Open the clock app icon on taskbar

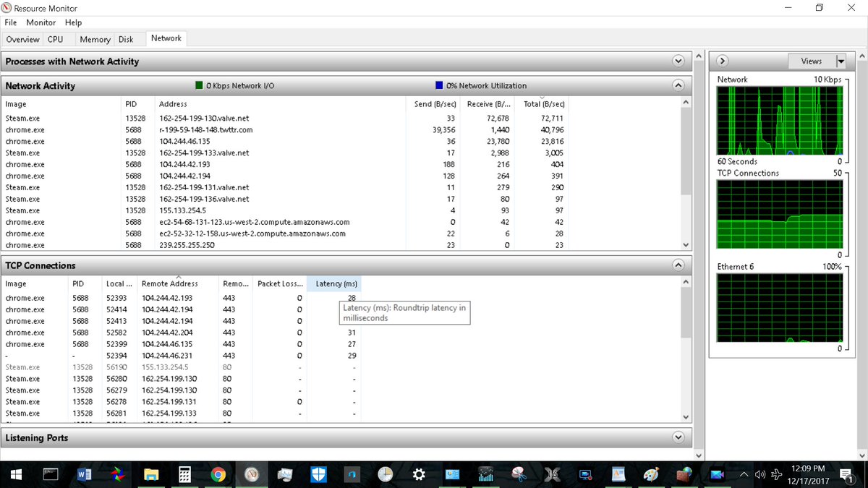(x=385, y=475)
